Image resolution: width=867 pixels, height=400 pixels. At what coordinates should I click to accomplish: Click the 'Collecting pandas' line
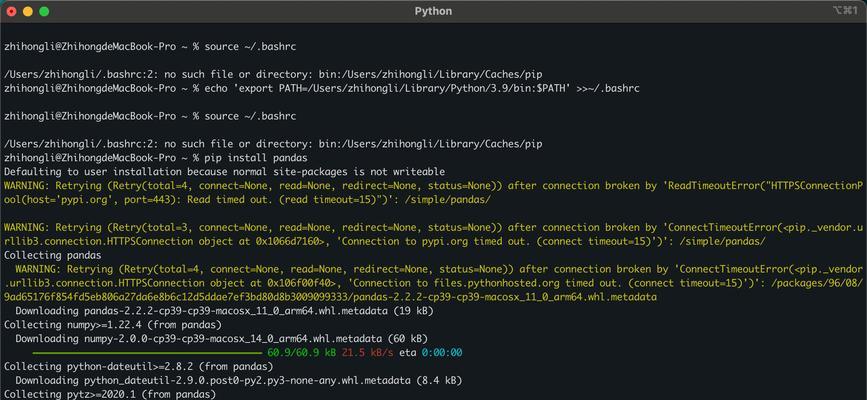pos(53,255)
